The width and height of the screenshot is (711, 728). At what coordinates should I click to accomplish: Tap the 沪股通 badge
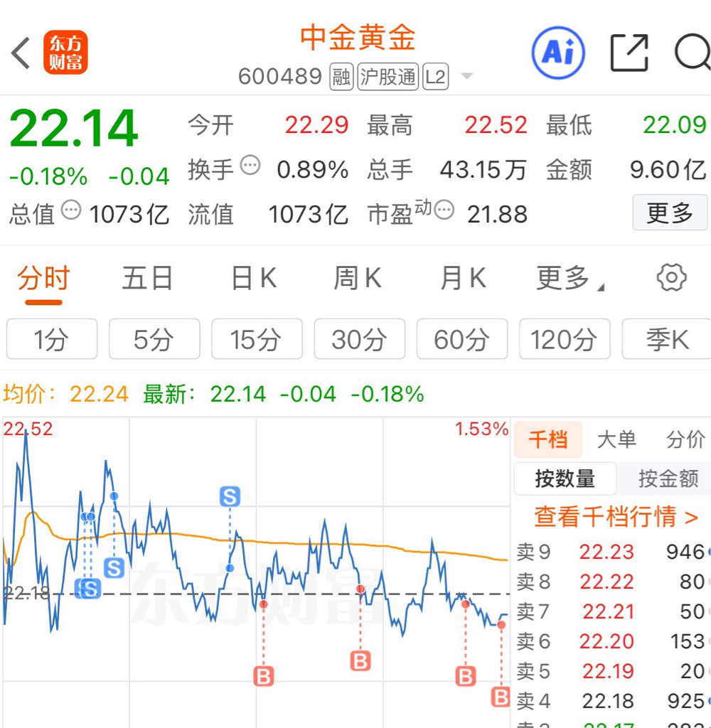pyautogui.click(x=388, y=77)
